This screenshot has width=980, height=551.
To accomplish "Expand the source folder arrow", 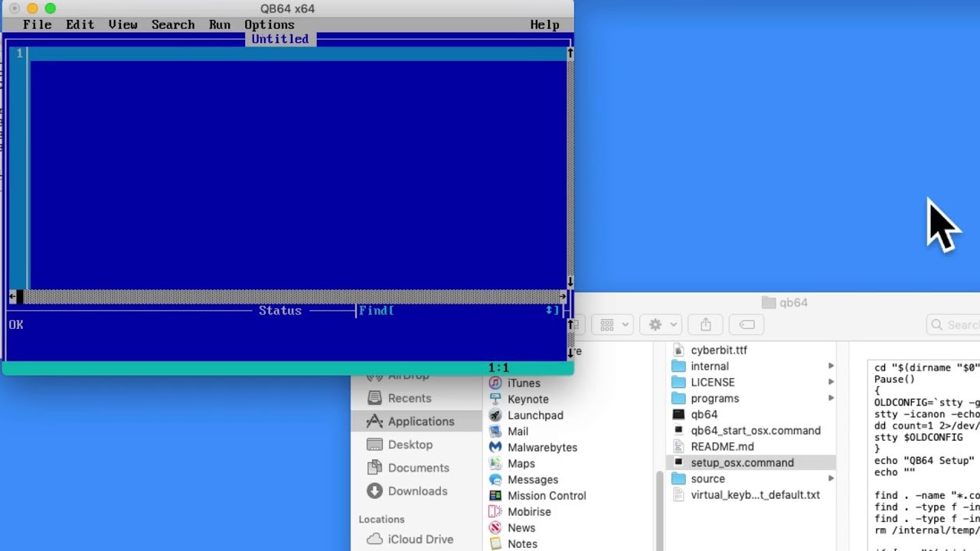I will coord(831,478).
